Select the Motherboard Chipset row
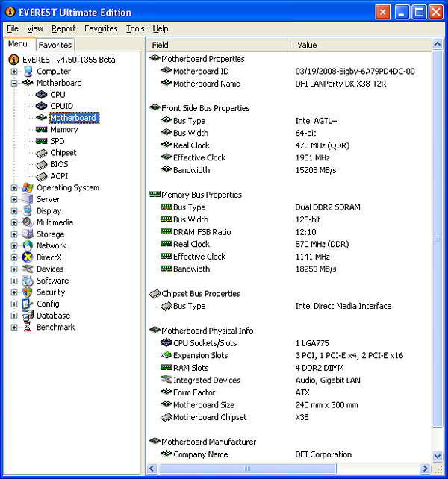 pos(289,417)
